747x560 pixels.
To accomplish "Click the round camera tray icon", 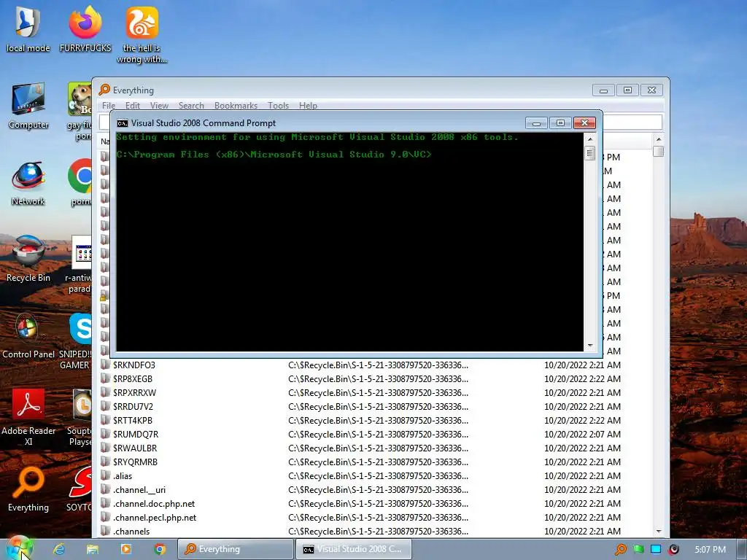I will 673,550.
